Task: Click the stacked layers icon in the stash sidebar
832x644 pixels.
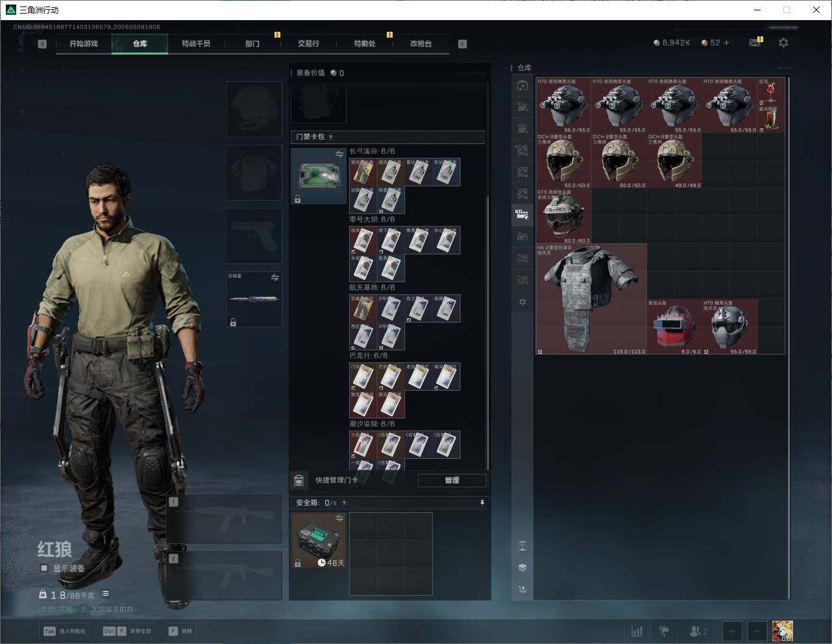Action: [x=522, y=567]
